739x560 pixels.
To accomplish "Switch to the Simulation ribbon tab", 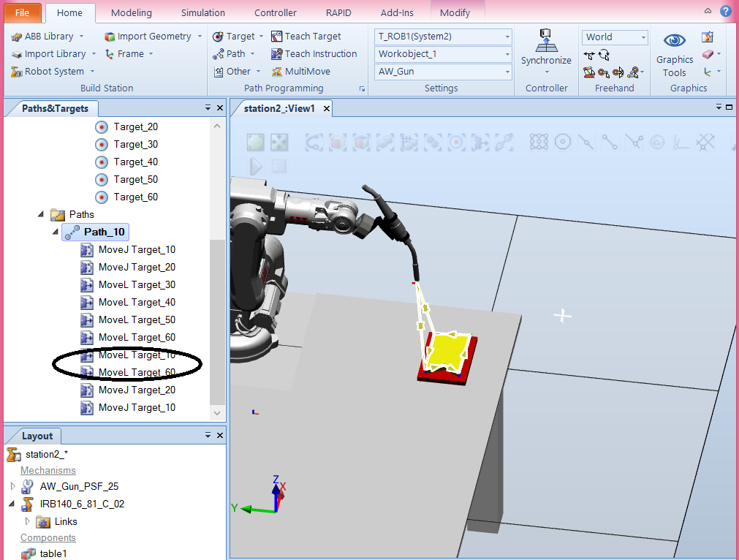I will click(x=202, y=12).
